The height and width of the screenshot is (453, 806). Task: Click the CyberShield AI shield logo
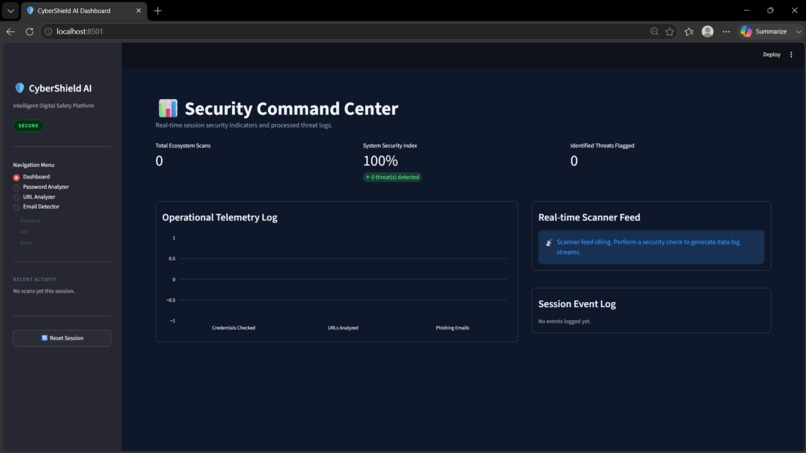click(x=20, y=88)
